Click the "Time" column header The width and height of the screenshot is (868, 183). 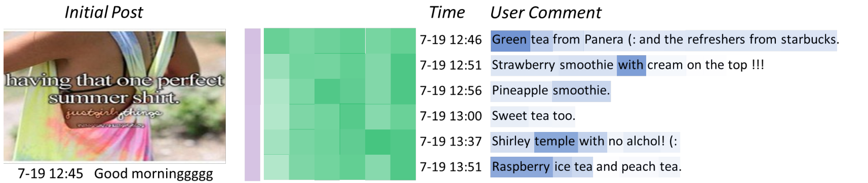pos(447,12)
